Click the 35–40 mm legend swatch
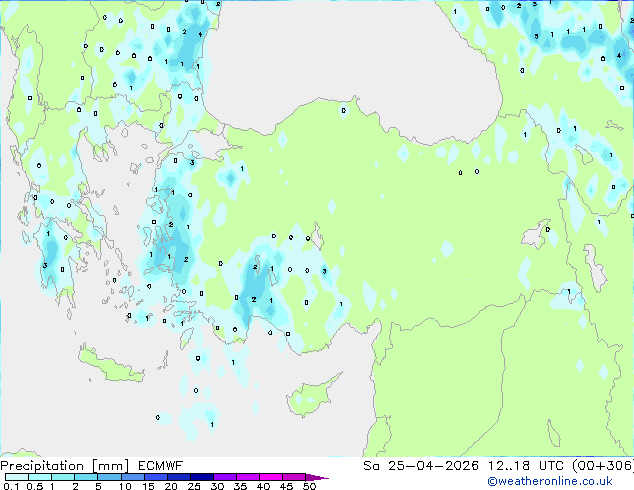This screenshot has width=634, height=490. [x=247, y=477]
